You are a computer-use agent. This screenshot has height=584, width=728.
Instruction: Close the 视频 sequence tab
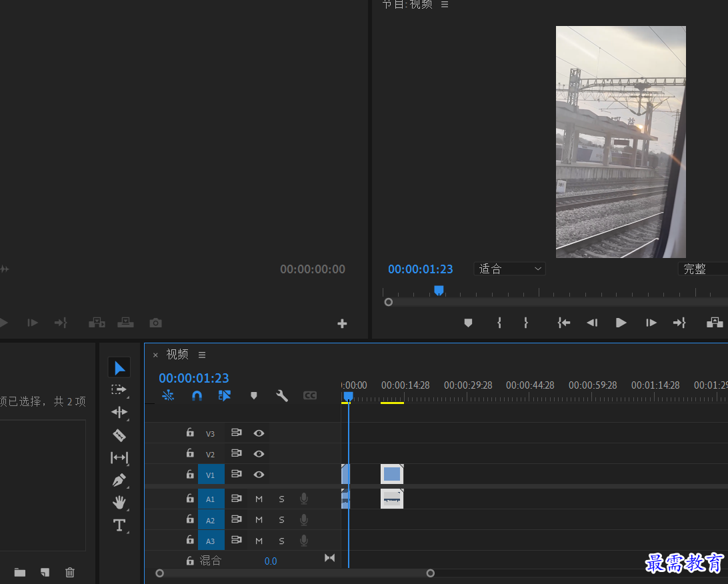coord(155,355)
